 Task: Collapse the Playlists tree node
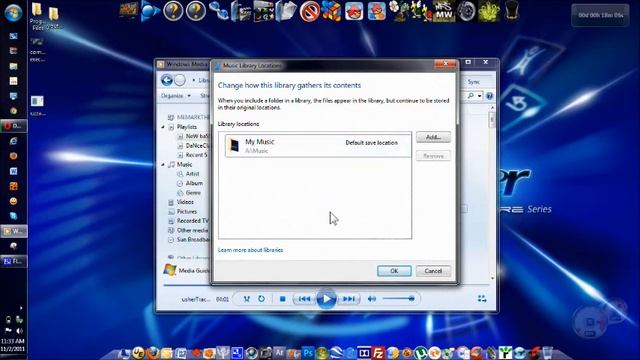coord(163,127)
